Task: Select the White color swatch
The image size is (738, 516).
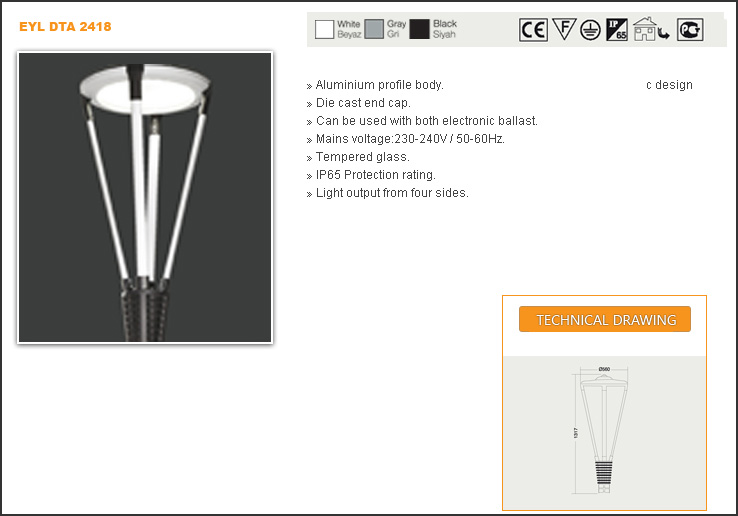Action: (324, 29)
